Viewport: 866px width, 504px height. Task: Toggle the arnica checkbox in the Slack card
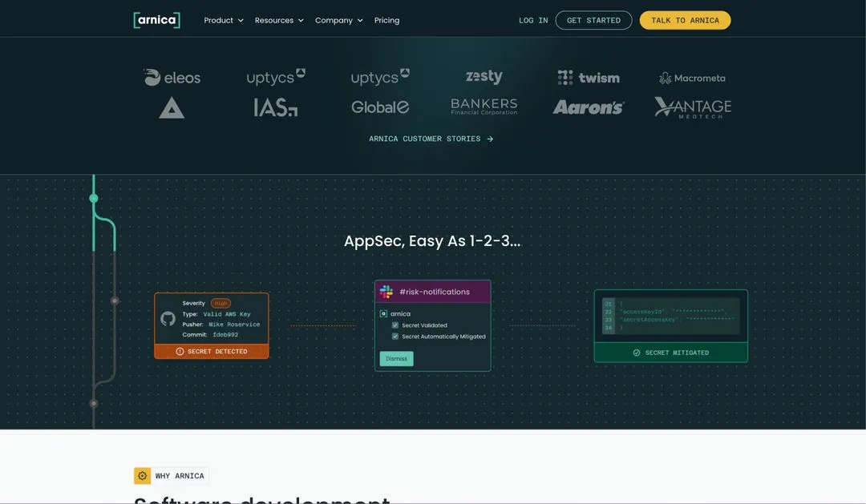[384, 314]
